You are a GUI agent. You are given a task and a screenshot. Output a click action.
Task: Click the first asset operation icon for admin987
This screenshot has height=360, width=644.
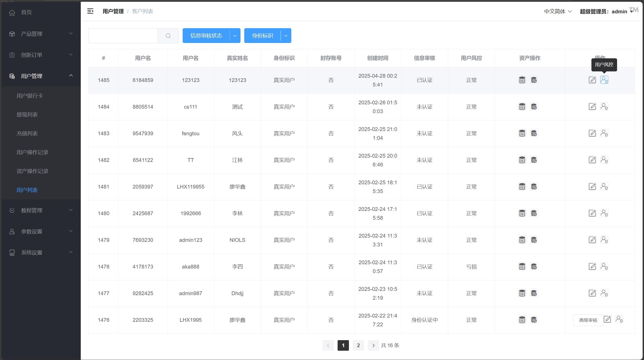[522, 293]
